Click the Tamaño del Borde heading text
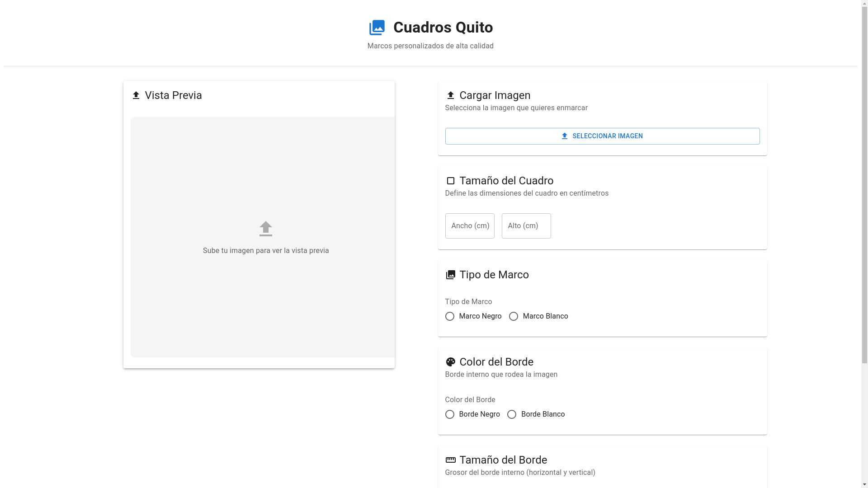Screen dimensions: 868x488 pos(503,460)
